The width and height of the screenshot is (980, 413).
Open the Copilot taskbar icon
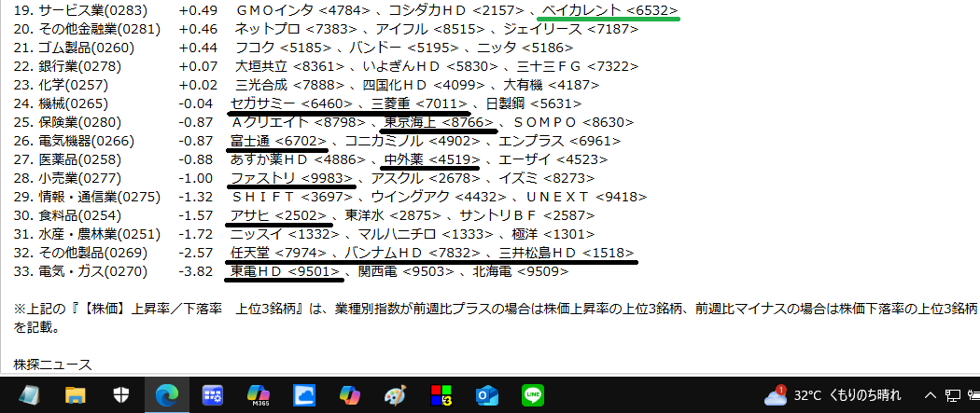point(349,395)
